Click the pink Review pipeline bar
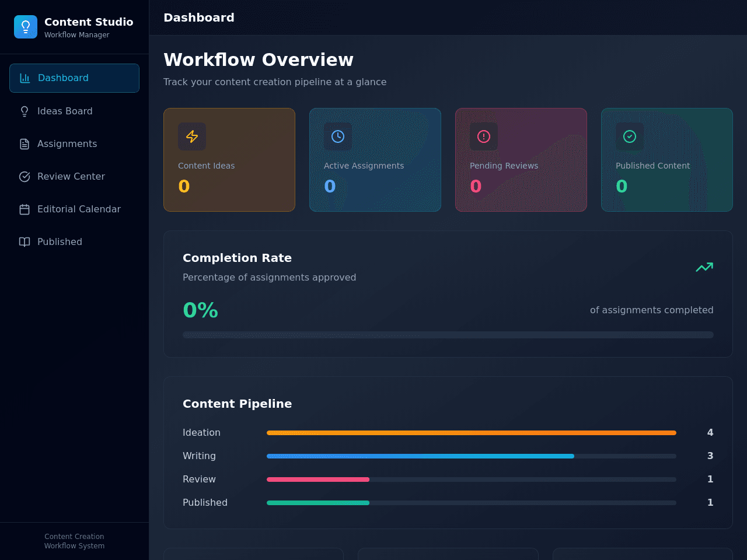This screenshot has width=747, height=560. pyautogui.click(x=318, y=480)
